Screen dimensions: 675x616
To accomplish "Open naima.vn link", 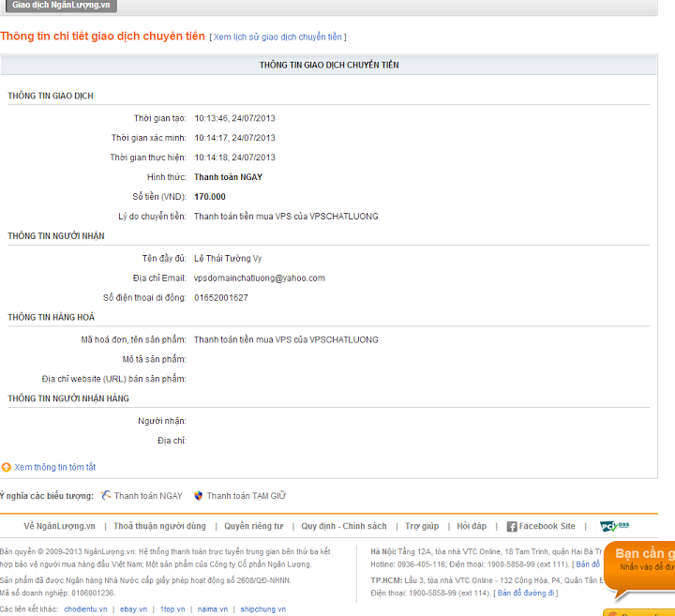I will tap(213, 609).
